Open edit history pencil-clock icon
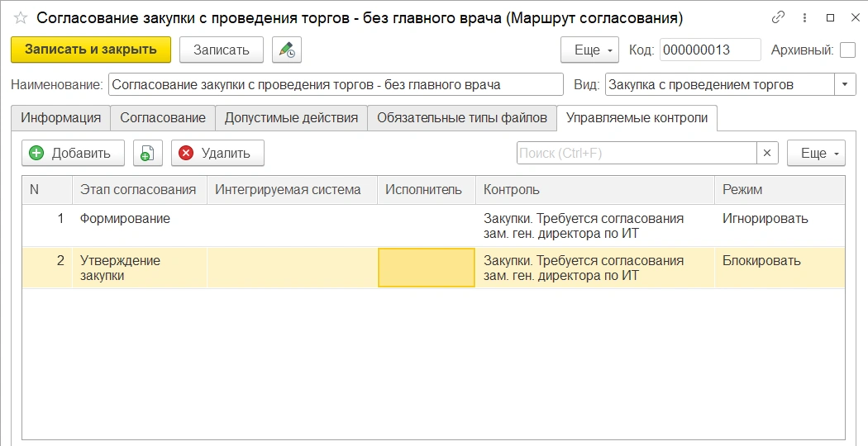The height and width of the screenshot is (446, 868). (287, 50)
